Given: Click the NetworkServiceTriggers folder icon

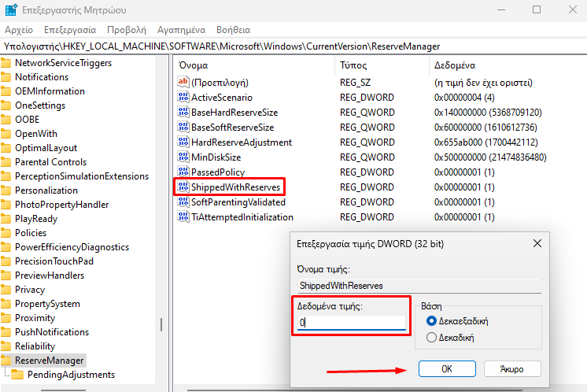Looking at the screenshot, I should [6, 63].
